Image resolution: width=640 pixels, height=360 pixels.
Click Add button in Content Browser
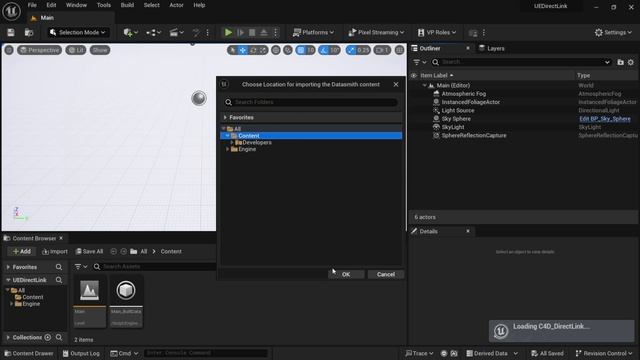coord(22,251)
